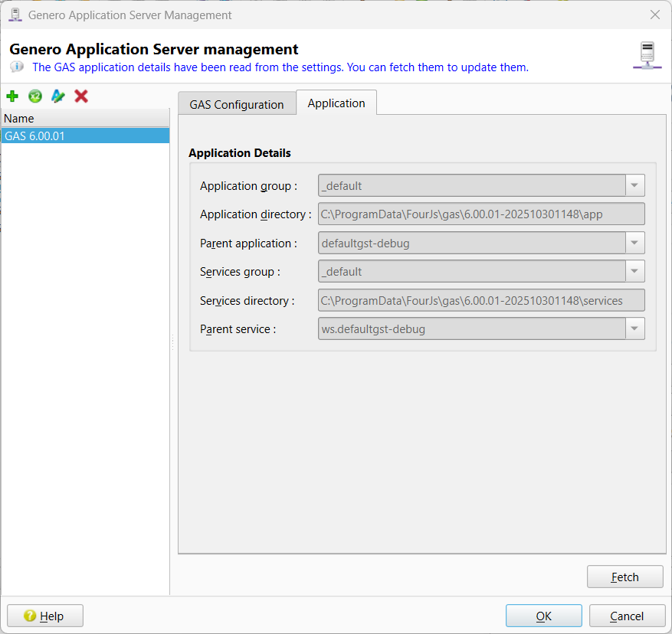Open the Application group dropdown

(635, 186)
